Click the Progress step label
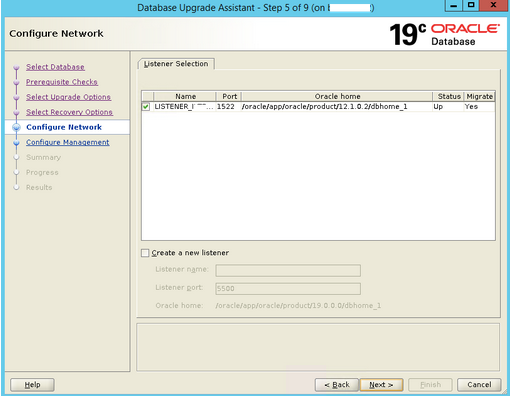This screenshot has width=510, height=396. tap(42, 172)
